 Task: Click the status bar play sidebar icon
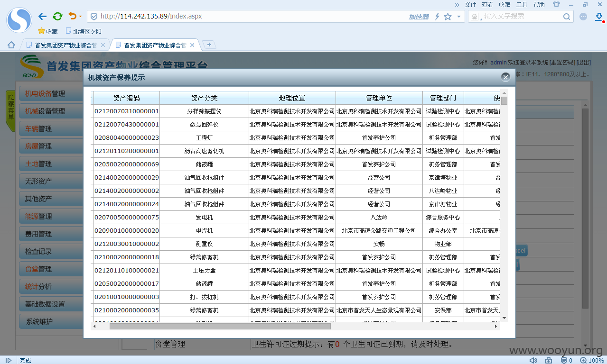[x=8, y=360]
